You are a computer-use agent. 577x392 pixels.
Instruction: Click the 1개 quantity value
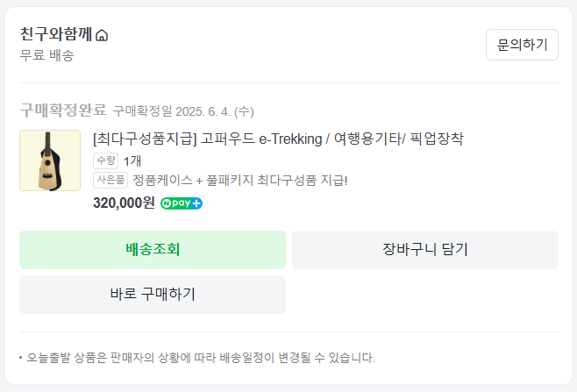[132, 160]
